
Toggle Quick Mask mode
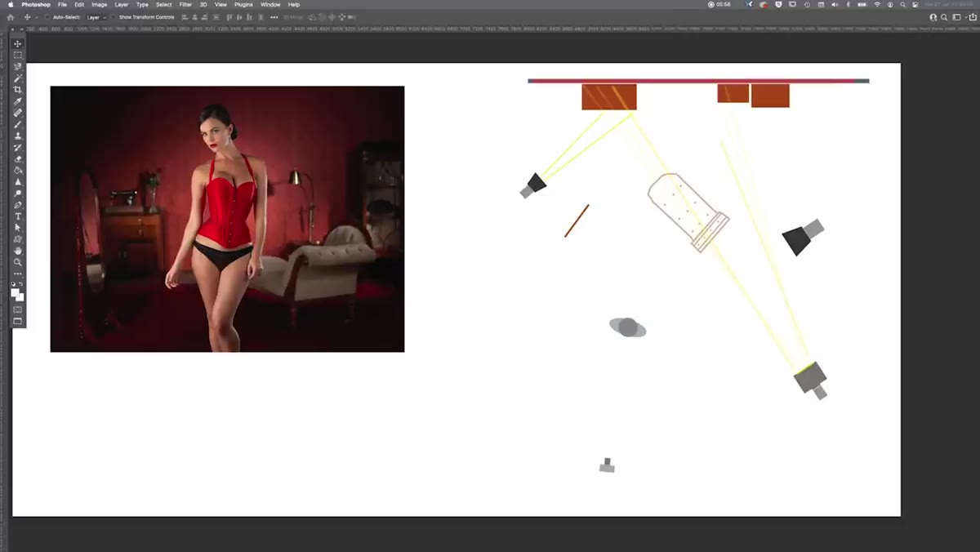click(x=18, y=309)
